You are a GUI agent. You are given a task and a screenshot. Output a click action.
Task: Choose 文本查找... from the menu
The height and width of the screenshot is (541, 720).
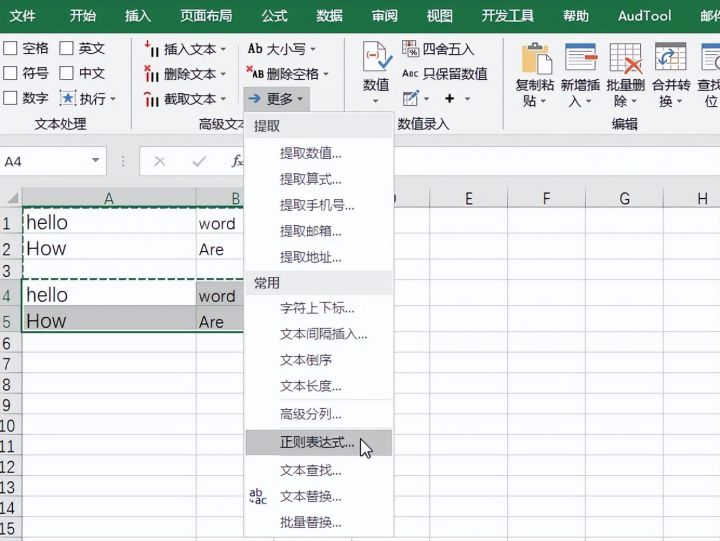[319, 470]
